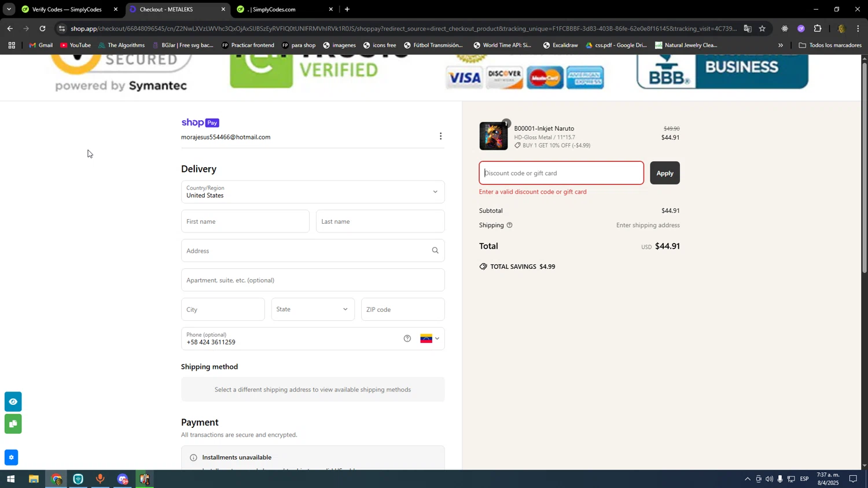The height and width of the screenshot is (488, 868).
Task: Focus the discount code or gift card field
Action: (561, 173)
